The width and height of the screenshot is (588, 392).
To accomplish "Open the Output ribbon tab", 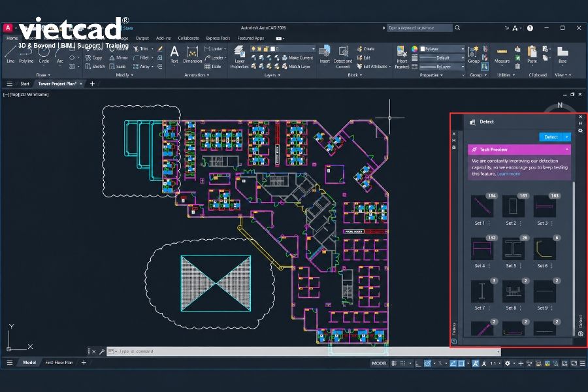I will click(142, 39).
